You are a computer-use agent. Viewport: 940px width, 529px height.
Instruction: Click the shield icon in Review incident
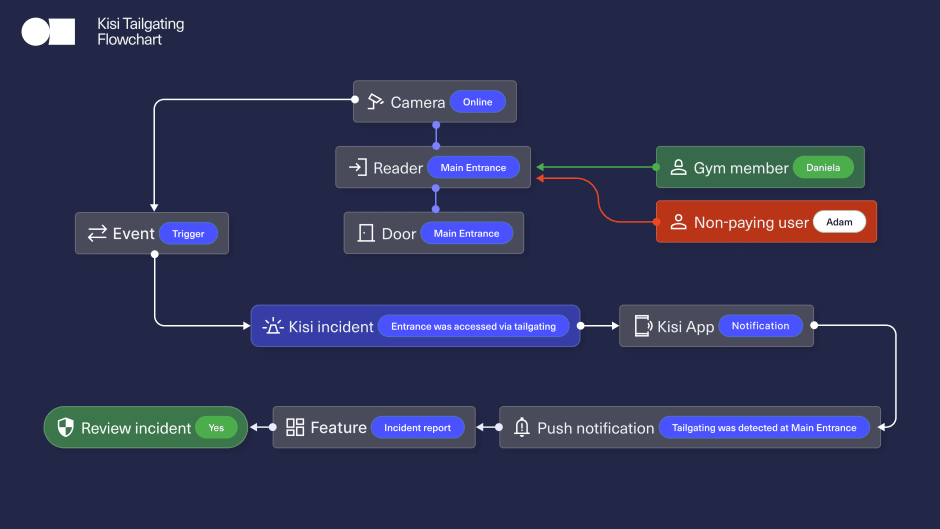65,427
